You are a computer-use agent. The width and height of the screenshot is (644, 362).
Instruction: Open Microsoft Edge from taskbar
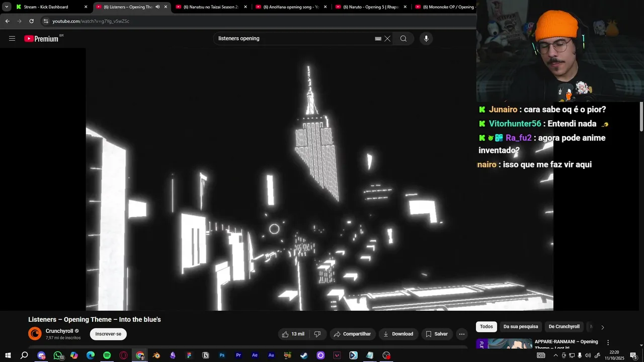(x=91, y=355)
